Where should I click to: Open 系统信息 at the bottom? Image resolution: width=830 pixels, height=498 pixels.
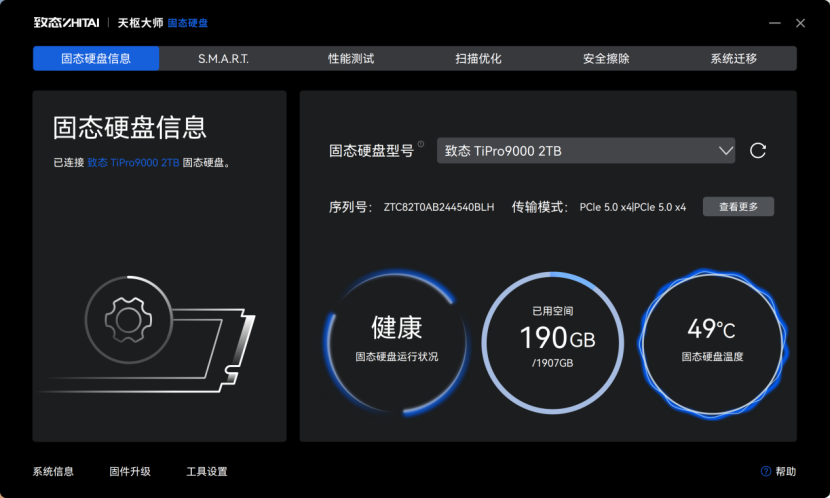53,471
